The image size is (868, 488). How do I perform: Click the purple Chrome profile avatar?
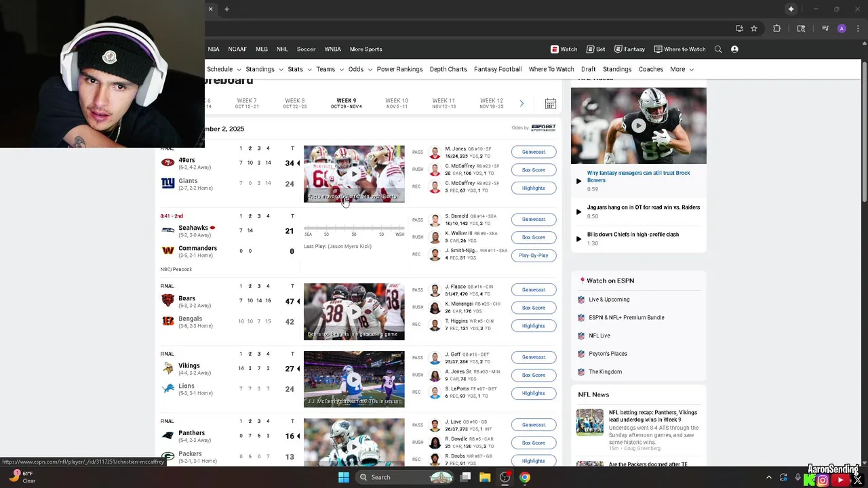842,28
